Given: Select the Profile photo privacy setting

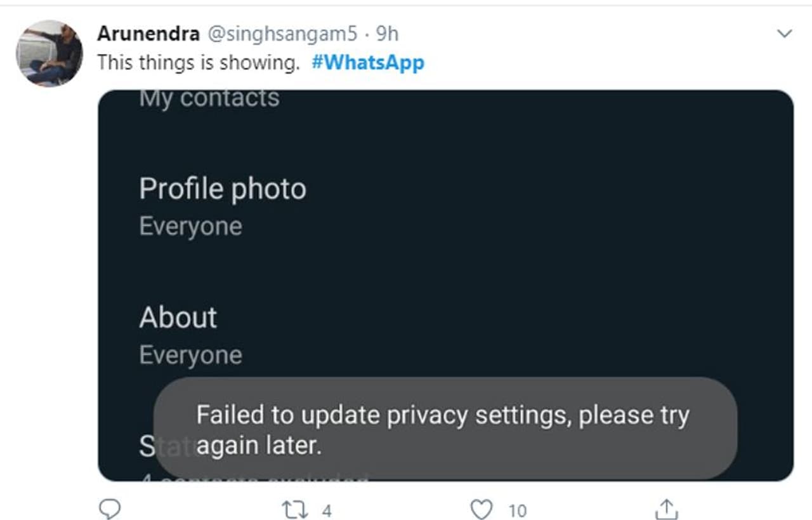Looking at the screenshot, I should click(223, 189).
